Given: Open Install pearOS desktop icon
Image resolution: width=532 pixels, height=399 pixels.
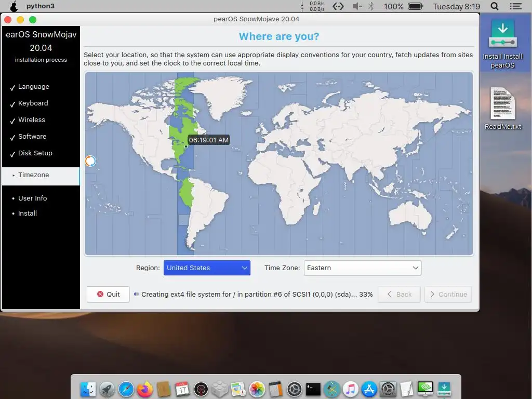Looking at the screenshot, I should click(x=502, y=44).
